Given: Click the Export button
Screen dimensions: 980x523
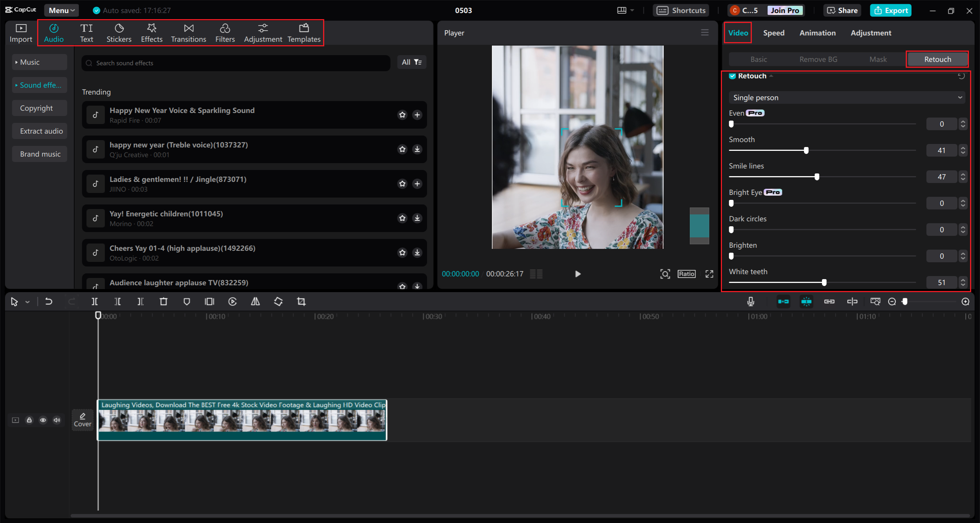Looking at the screenshot, I should (x=891, y=10).
